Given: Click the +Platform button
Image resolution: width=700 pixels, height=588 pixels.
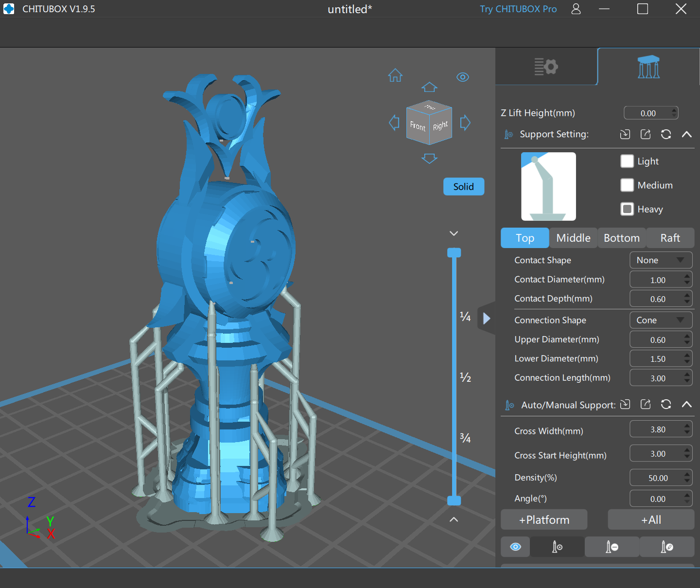Looking at the screenshot, I should 544,519.
